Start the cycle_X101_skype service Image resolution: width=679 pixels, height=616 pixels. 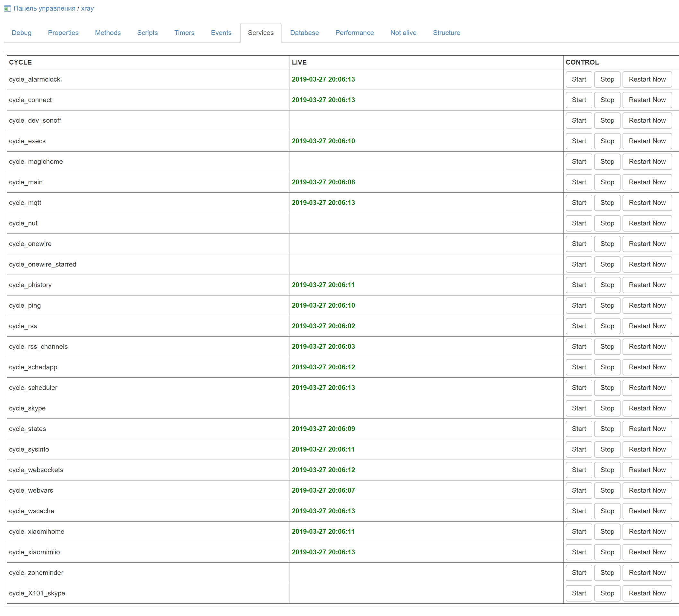click(579, 593)
